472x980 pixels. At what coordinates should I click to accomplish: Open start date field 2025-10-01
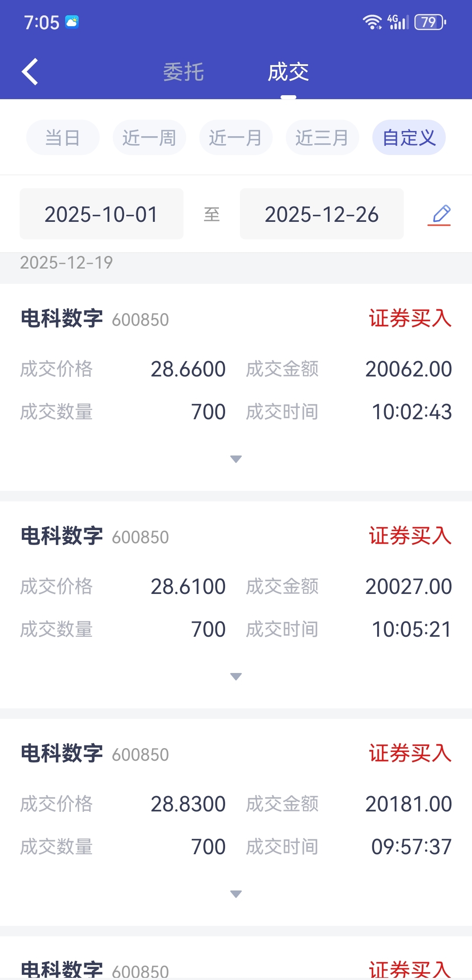tap(101, 214)
